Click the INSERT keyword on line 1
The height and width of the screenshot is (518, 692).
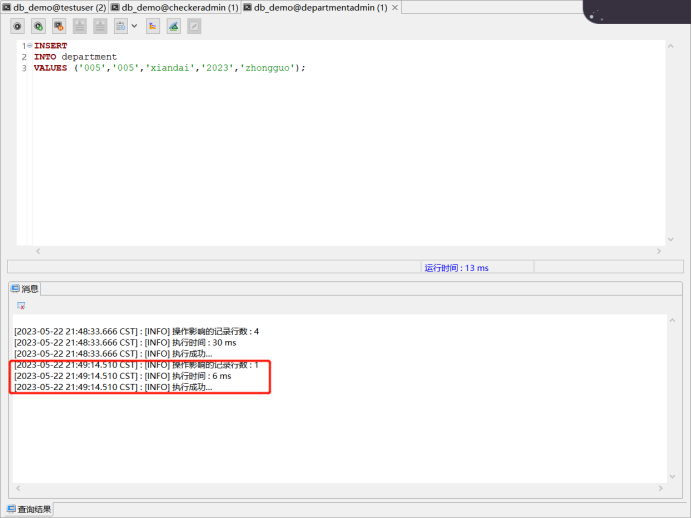click(50, 46)
